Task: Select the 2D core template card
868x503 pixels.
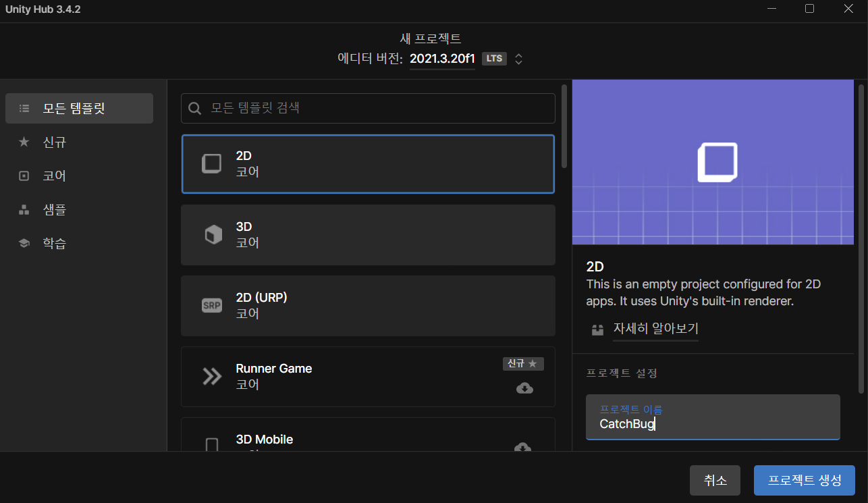Action: coord(368,164)
